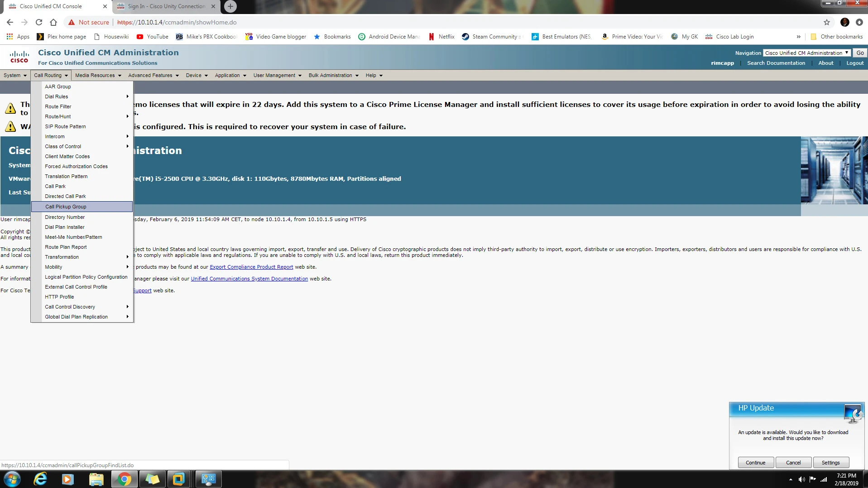Choose Translation Pattern from Call Routing
Image resolution: width=868 pixels, height=488 pixels.
pos(66,176)
